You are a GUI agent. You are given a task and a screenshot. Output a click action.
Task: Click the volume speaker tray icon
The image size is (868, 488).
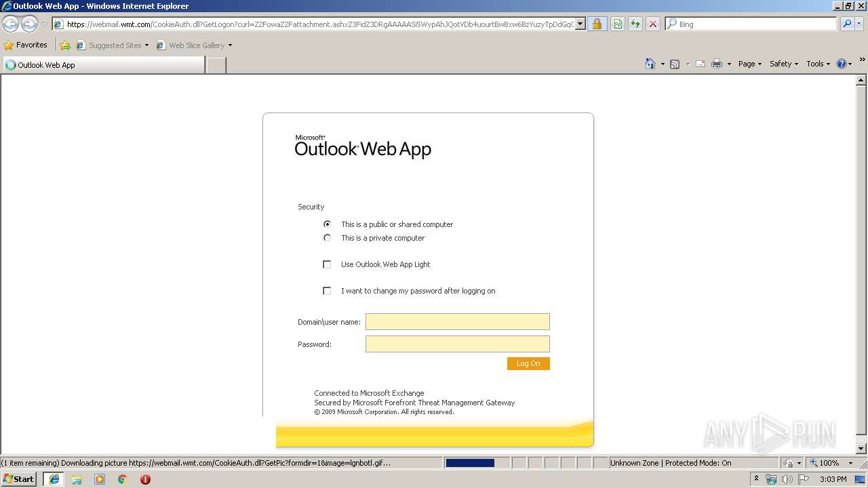(787, 479)
